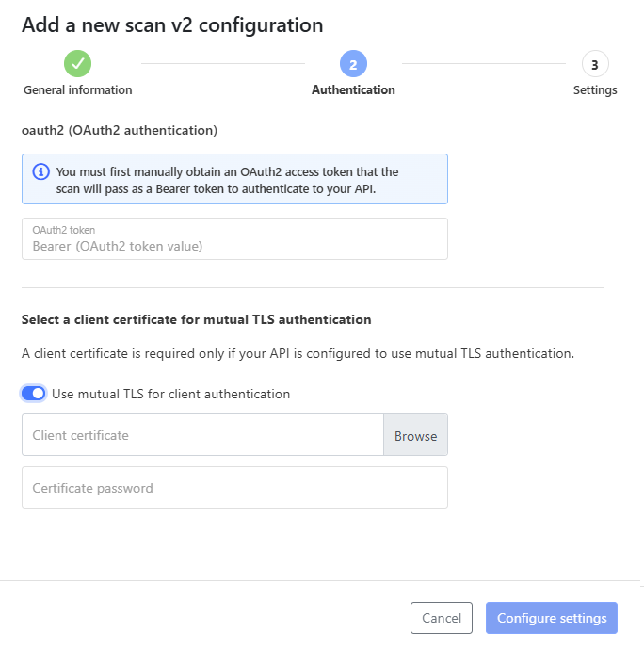
Task: Click the step 3 circle icon
Action: [594, 64]
